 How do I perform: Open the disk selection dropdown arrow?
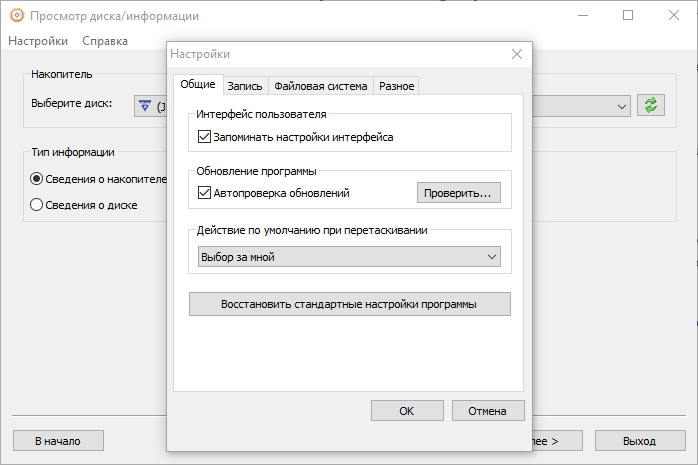coord(621,105)
